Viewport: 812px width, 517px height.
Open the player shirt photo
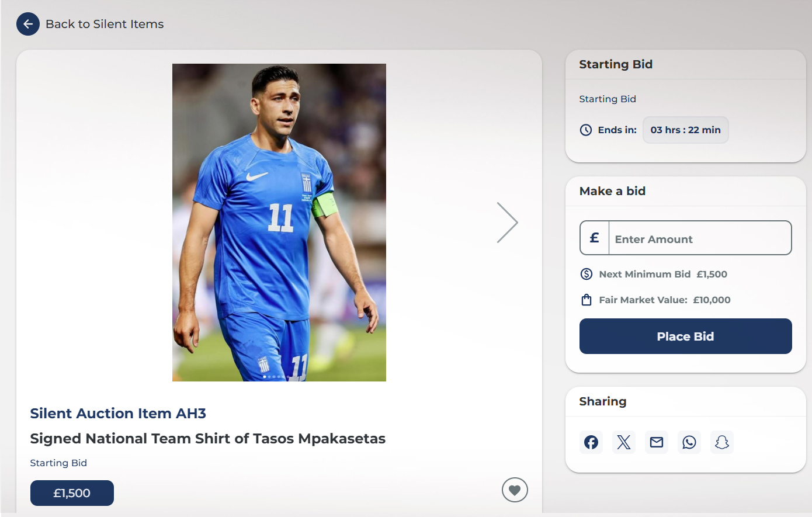pos(279,223)
